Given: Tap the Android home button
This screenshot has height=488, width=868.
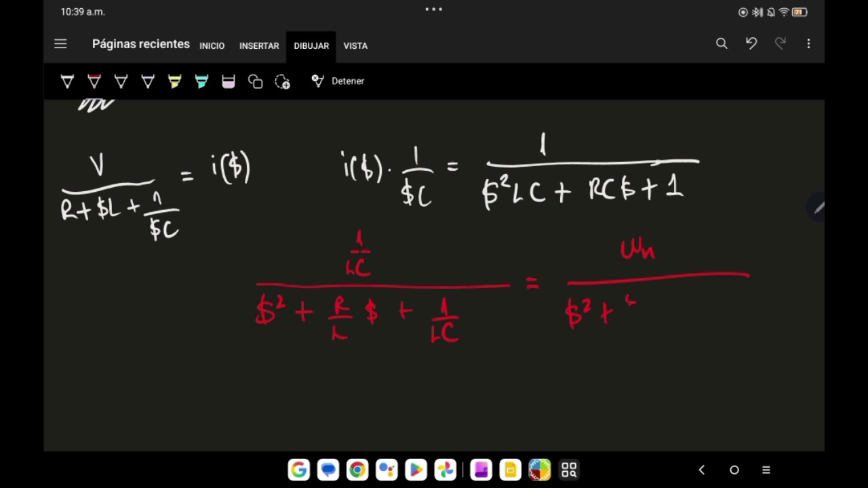Looking at the screenshot, I should [x=734, y=470].
